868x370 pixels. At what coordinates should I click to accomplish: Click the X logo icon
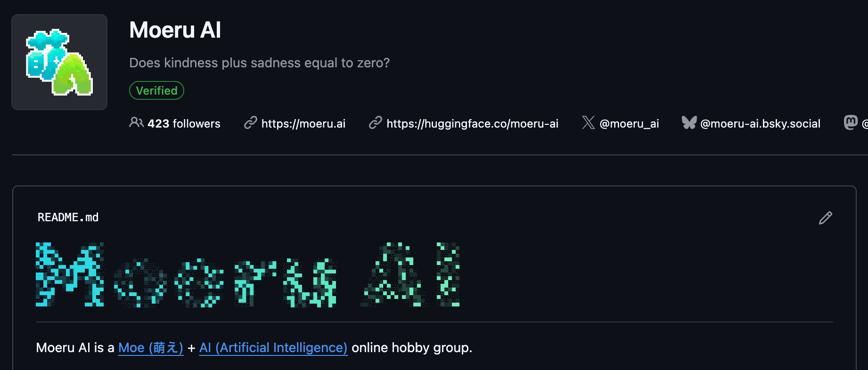click(588, 123)
